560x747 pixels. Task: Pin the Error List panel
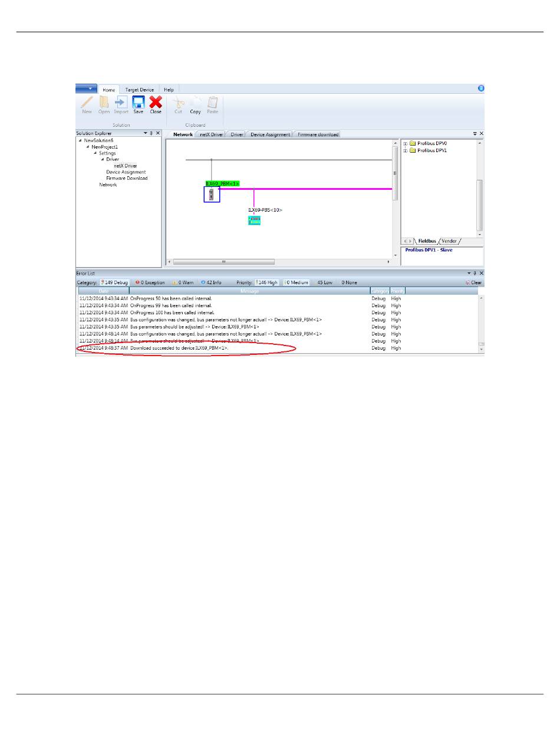(475, 274)
